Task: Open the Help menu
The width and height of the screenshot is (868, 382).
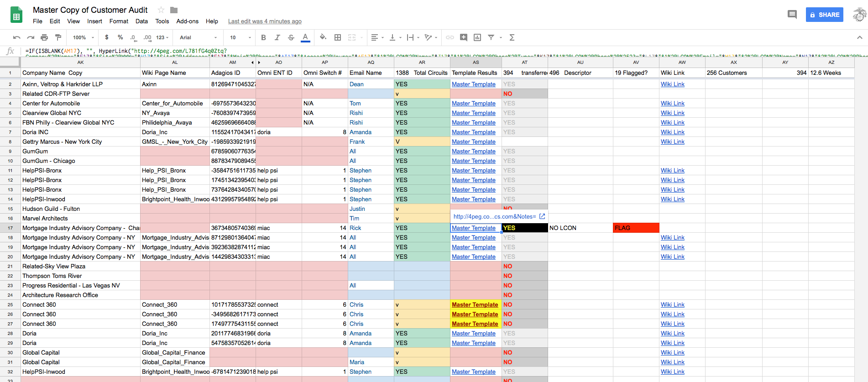Action: (x=212, y=21)
